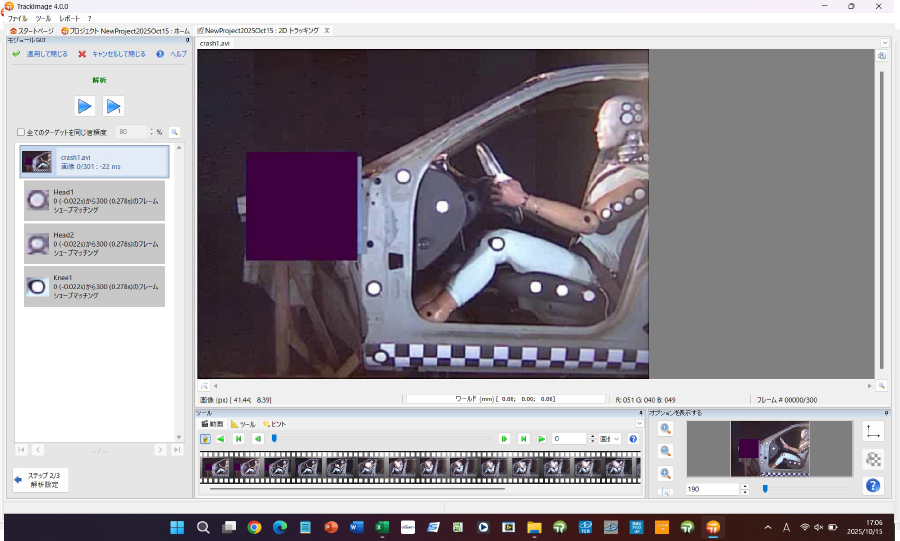Click the blue help icon in options panel
900x541 pixels.
pos(872,486)
